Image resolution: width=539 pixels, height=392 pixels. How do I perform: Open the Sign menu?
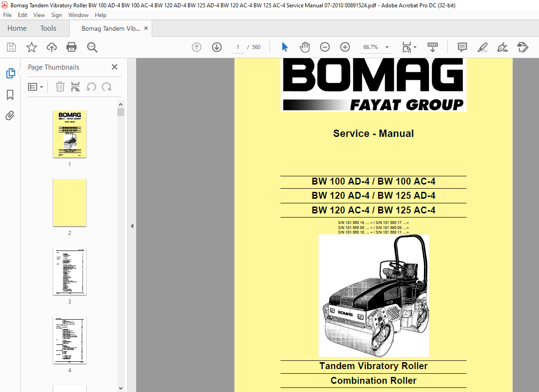point(56,15)
